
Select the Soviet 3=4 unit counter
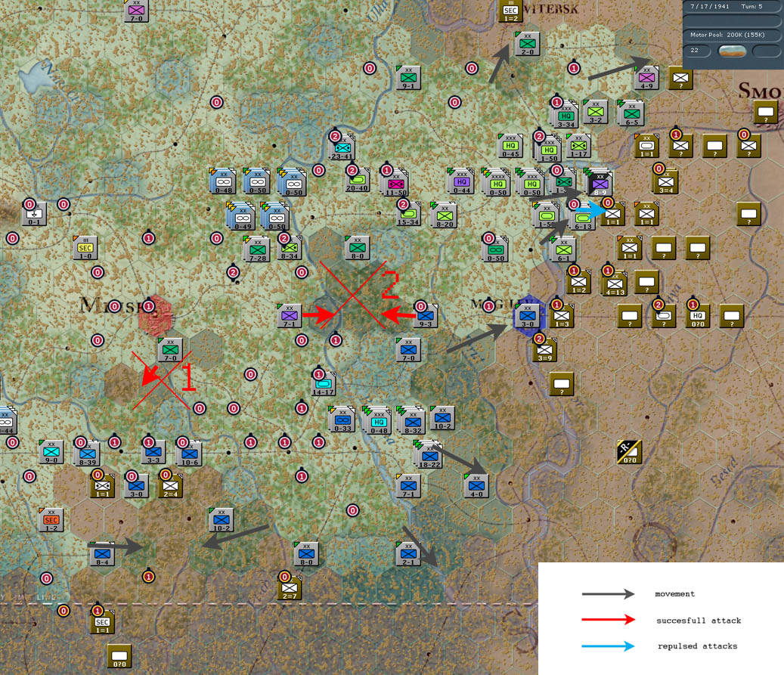pos(665,182)
